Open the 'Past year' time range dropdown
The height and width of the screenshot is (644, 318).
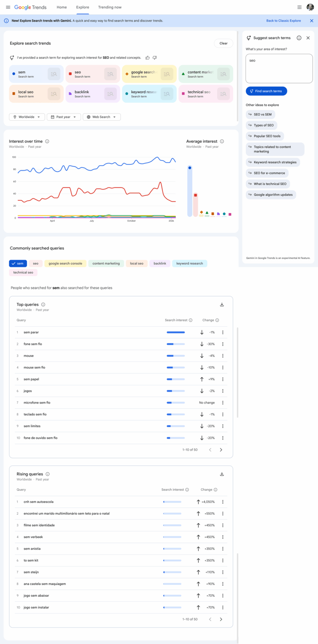[x=63, y=117]
